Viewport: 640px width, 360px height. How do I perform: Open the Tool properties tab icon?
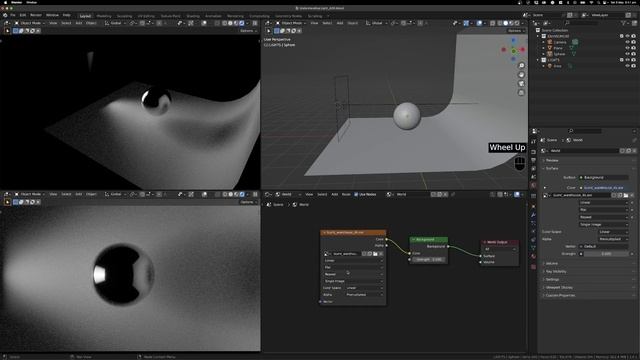tap(533, 141)
